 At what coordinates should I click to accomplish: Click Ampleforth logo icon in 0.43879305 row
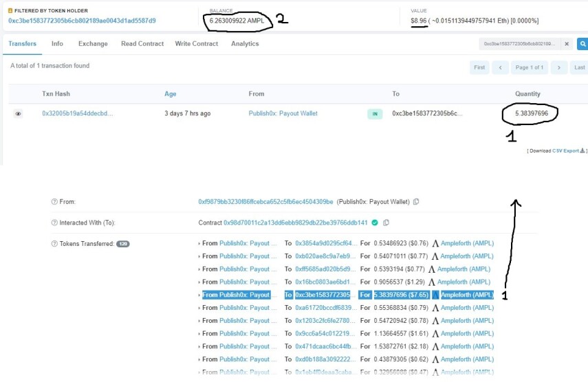(x=435, y=359)
